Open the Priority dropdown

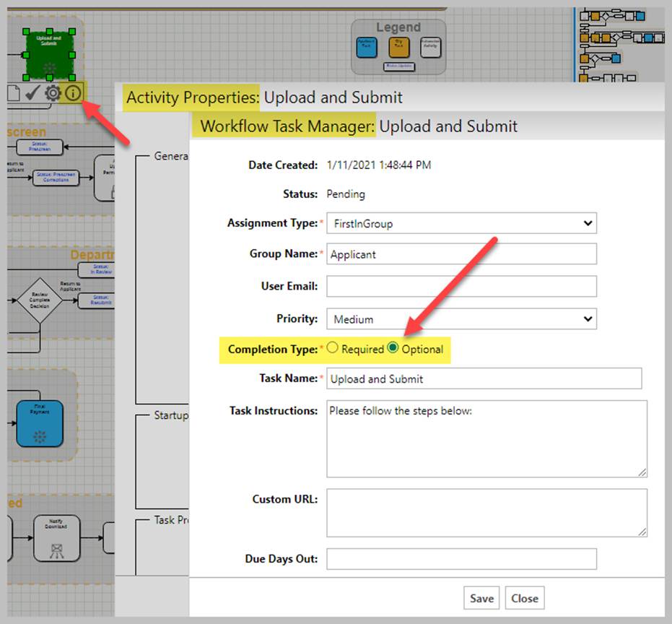461,318
